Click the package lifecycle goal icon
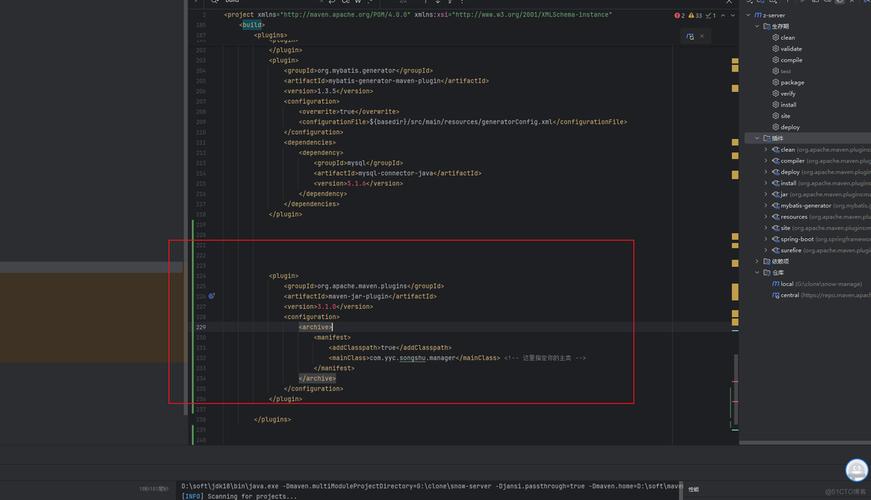 click(x=775, y=82)
